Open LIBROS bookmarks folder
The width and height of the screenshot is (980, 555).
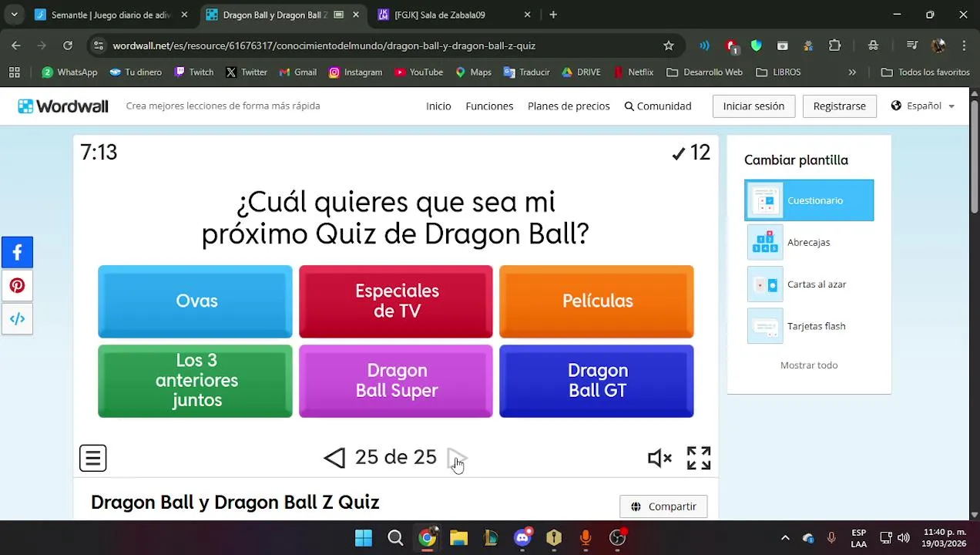click(x=777, y=72)
